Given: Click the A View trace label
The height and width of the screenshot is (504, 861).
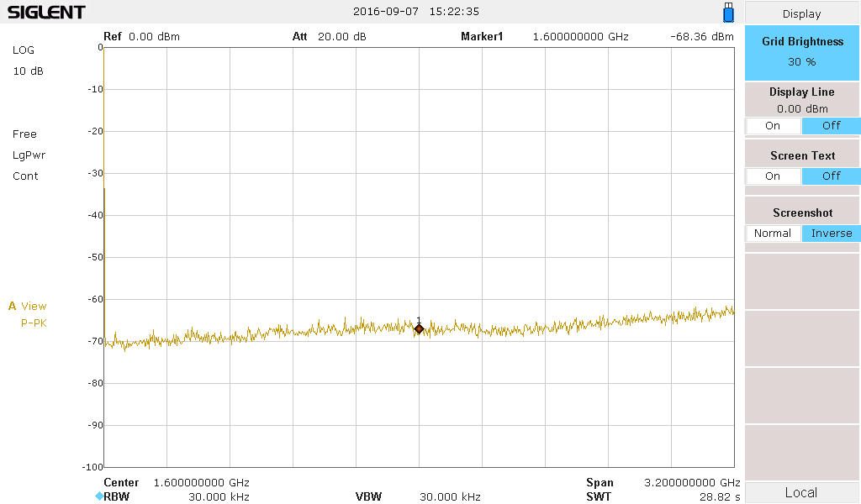Looking at the screenshot, I should click(x=28, y=307).
